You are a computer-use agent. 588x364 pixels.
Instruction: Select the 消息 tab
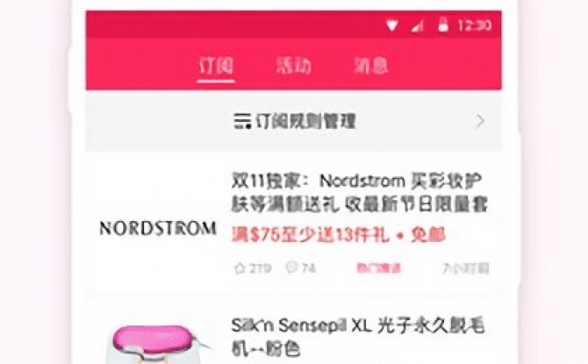click(371, 66)
